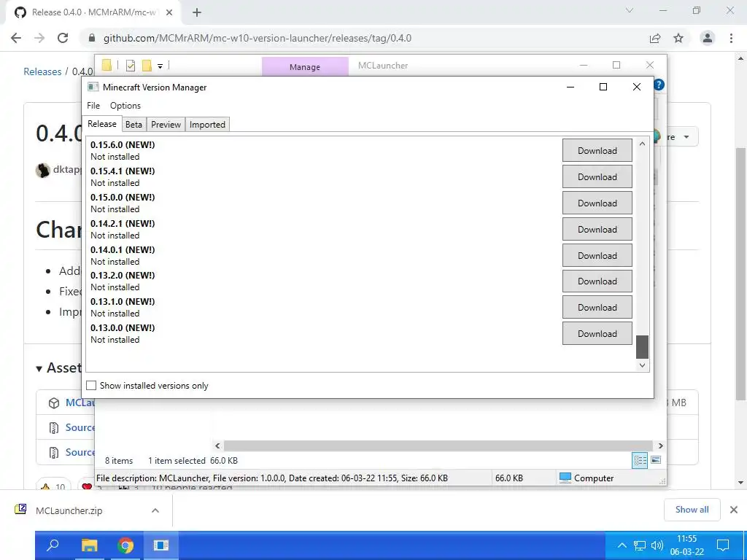Open volume control in system tray
This screenshot has height=560, width=747.
point(657,545)
